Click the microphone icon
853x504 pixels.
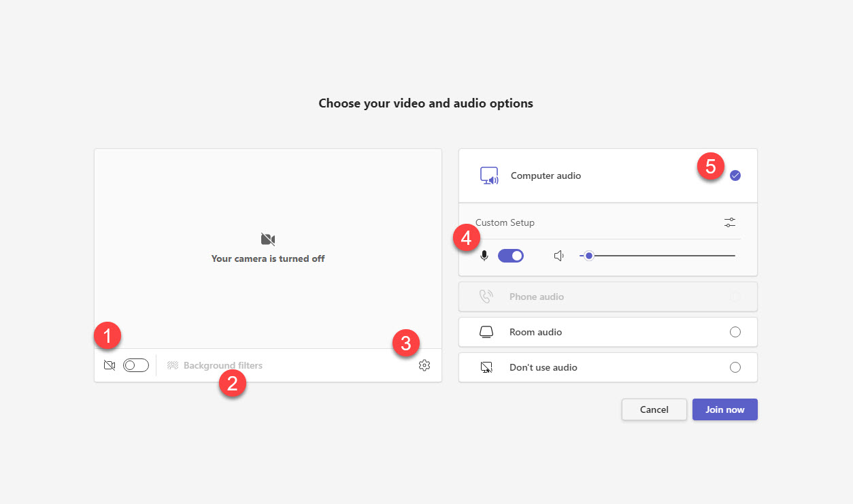pos(484,256)
